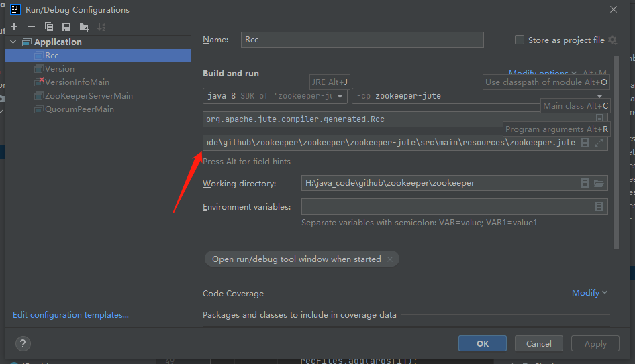Image resolution: width=635 pixels, height=364 pixels.
Task: Open the Code Coverage Modify dropdown
Action: 589,293
